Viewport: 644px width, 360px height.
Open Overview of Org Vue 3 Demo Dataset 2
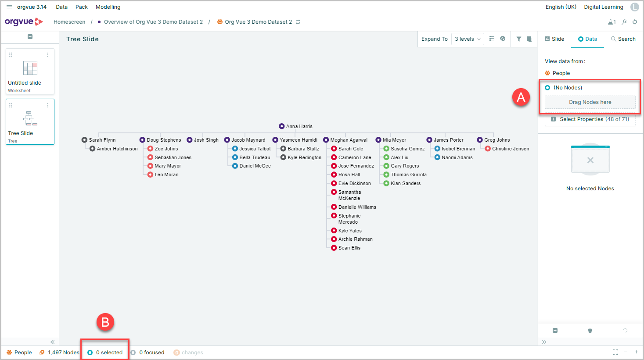click(x=153, y=22)
